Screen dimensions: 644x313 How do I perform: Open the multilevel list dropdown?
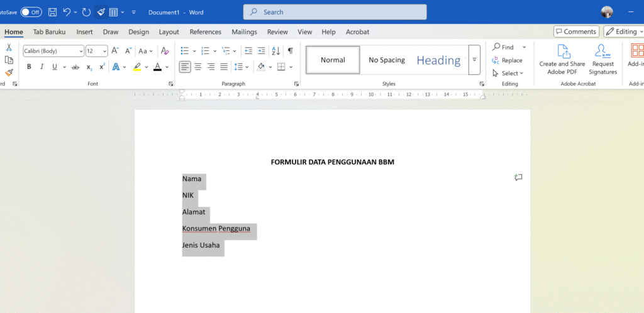(x=235, y=51)
